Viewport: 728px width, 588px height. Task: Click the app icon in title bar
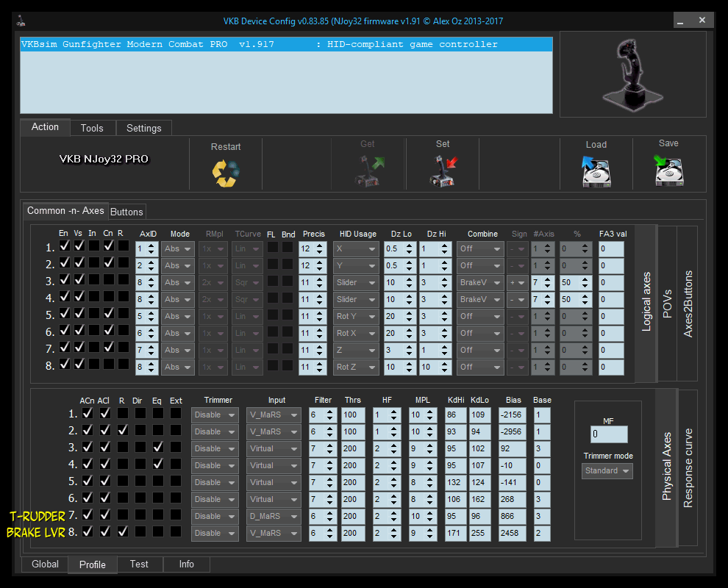[21, 21]
